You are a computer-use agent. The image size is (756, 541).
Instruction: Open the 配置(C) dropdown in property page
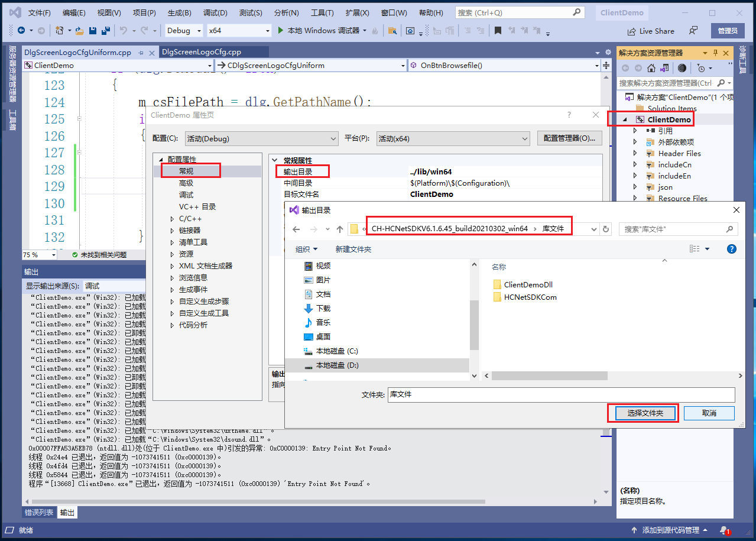(x=261, y=139)
